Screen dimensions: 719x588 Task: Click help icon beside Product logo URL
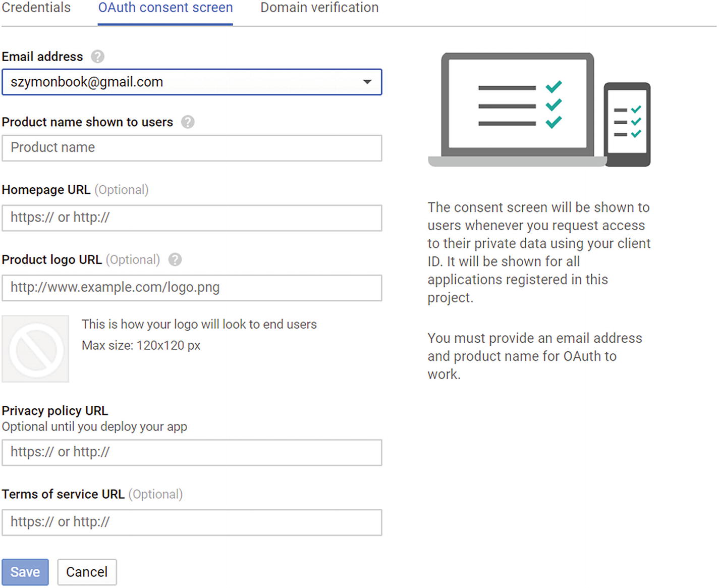coord(175,259)
